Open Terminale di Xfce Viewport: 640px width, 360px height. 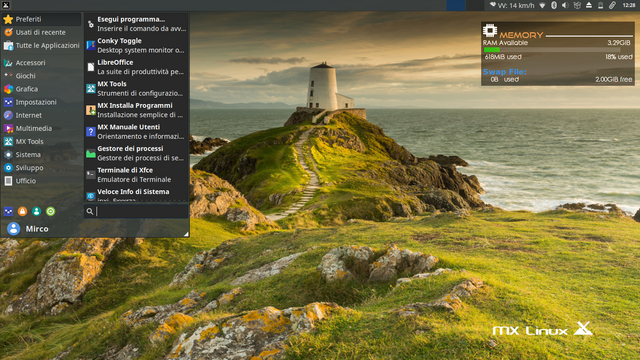(x=136, y=175)
